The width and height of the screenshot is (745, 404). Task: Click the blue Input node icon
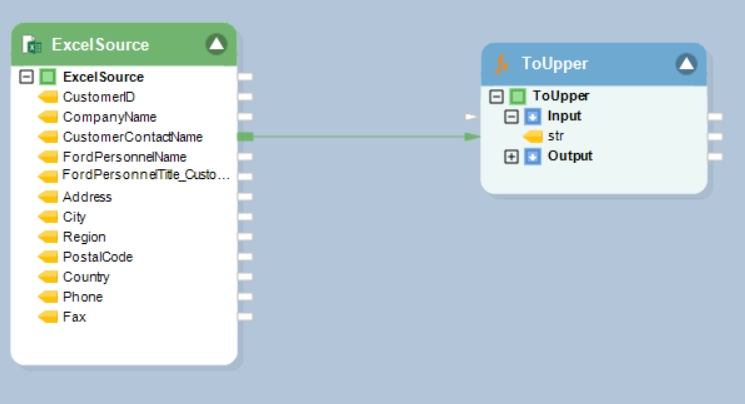(x=533, y=116)
